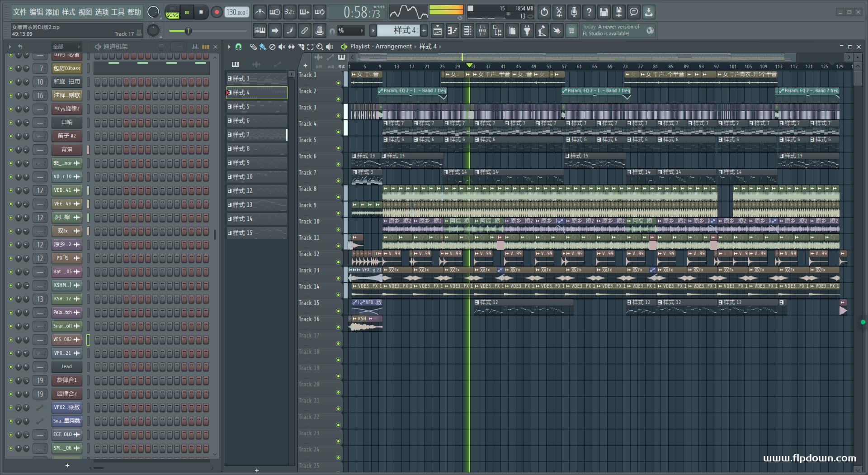Open the mixer view icon
Viewport: 868px width, 475px height.
click(x=482, y=31)
